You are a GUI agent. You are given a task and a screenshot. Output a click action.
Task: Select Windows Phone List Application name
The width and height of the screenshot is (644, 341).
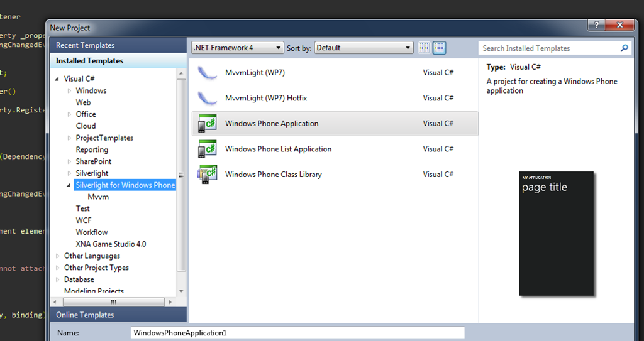(x=278, y=149)
